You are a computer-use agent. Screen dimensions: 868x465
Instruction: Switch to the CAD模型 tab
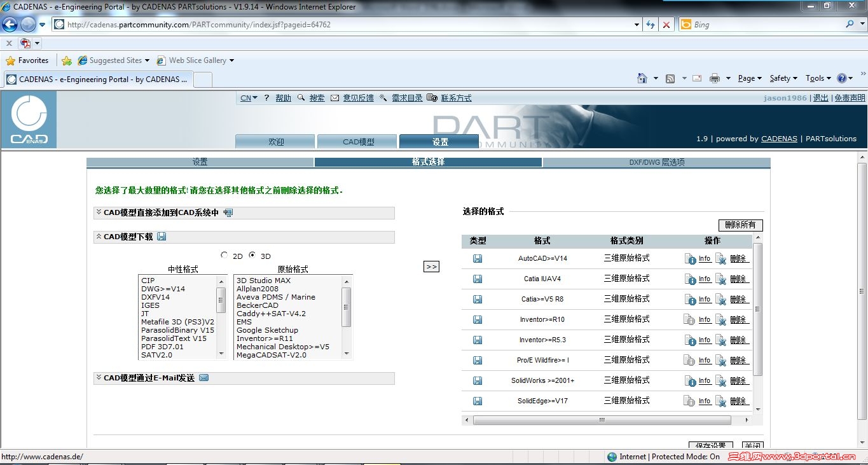click(358, 142)
